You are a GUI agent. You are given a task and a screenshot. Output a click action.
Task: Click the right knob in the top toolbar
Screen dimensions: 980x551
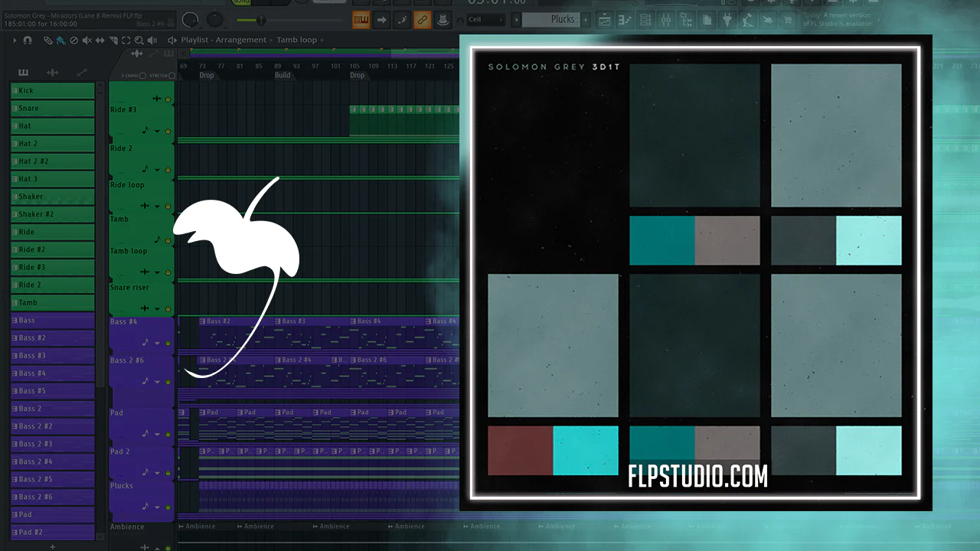coord(216,19)
